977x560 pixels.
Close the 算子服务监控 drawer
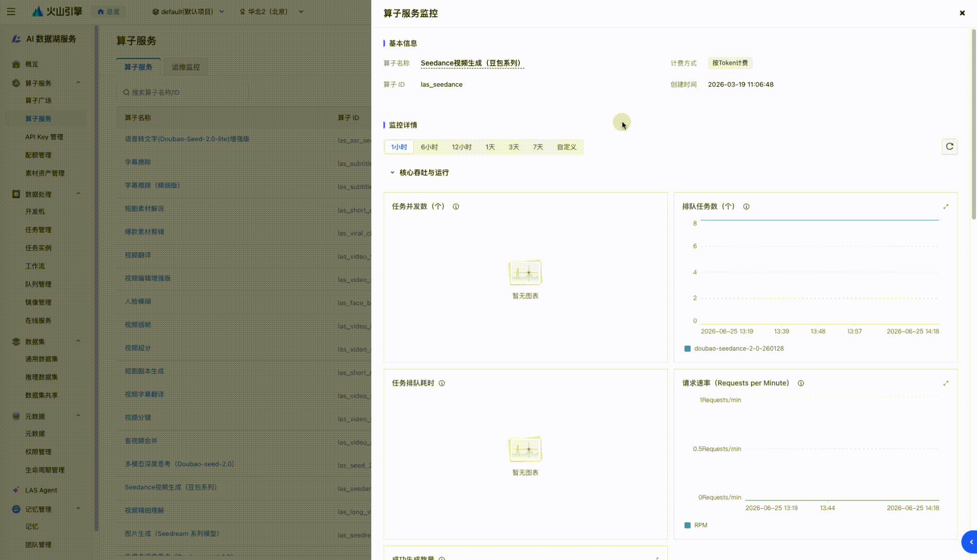pyautogui.click(x=962, y=13)
